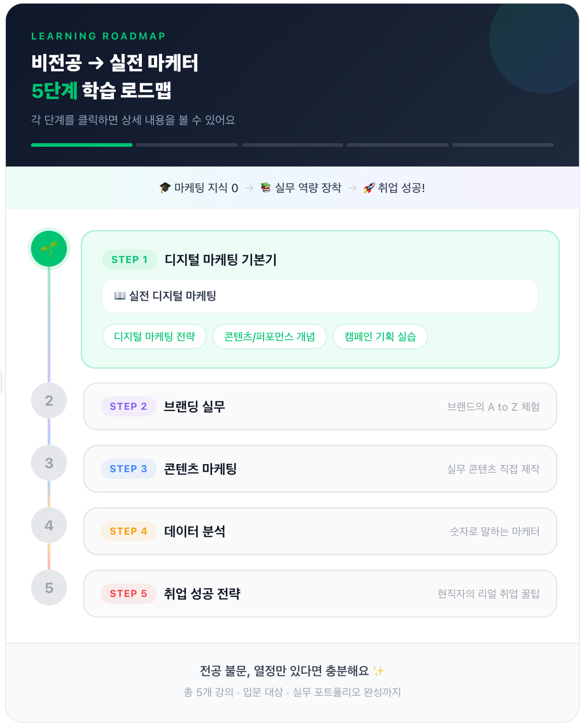Select the step 4 circle marker
The width and height of the screenshot is (583, 728).
pyautogui.click(x=49, y=525)
